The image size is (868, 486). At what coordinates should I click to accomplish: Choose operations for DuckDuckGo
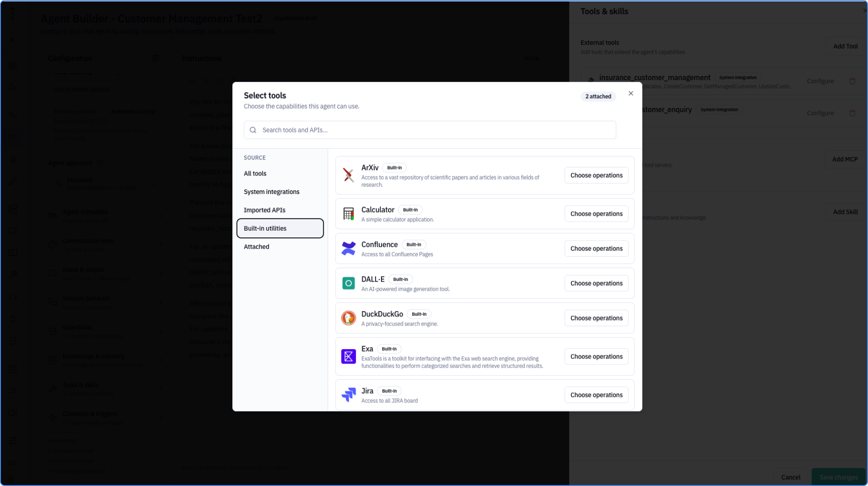pos(596,318)
